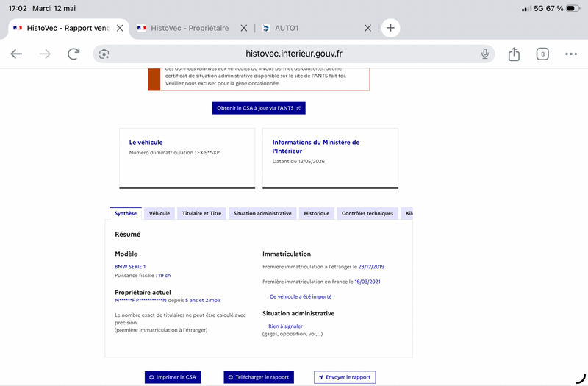Show the Contrôles techniques tab
This screenshot has height=386, width=588.
[367, 213]
